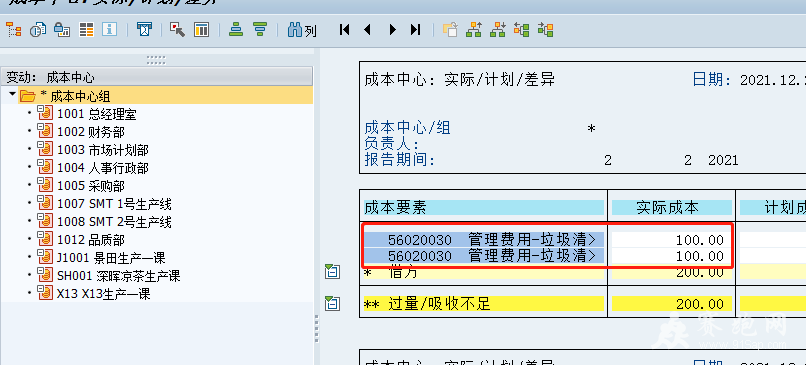Click the greyed folder refresh toolbar icon

tap(450, 29)
